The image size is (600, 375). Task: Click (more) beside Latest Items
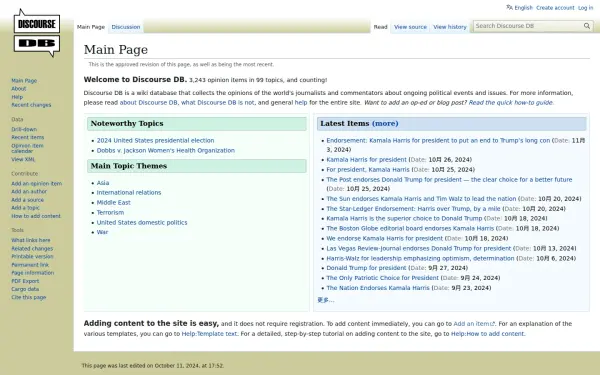385,124
